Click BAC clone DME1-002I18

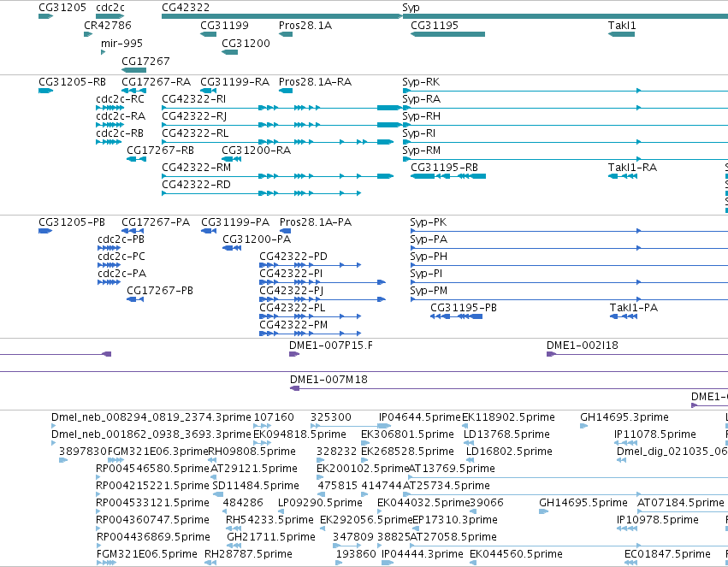point(583,346)
